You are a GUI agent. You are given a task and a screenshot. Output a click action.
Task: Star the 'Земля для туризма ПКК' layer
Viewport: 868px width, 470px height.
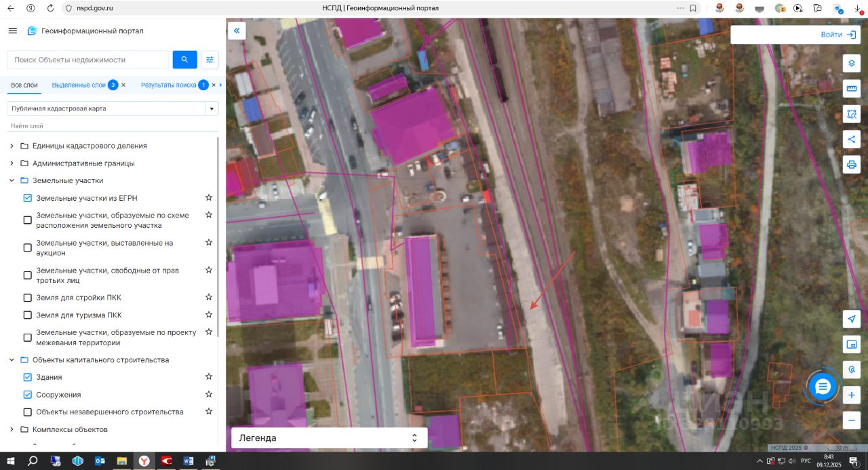[x=209, y=315]
